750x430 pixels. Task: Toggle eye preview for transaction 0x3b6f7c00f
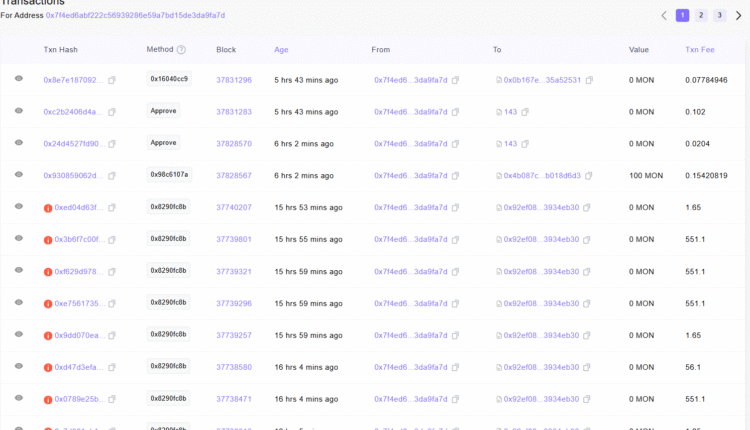[x=18, y=240]
